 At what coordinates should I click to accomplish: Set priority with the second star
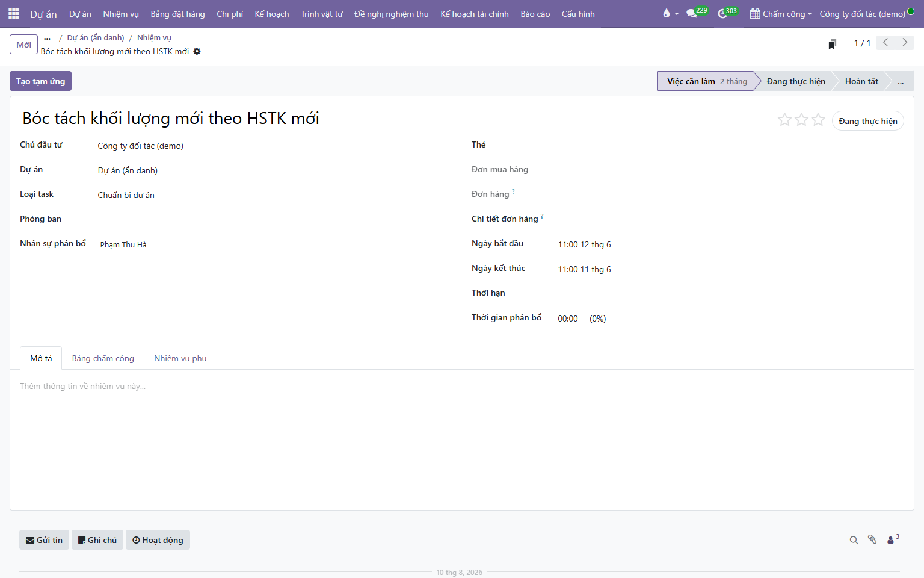(x=801, y=120)
